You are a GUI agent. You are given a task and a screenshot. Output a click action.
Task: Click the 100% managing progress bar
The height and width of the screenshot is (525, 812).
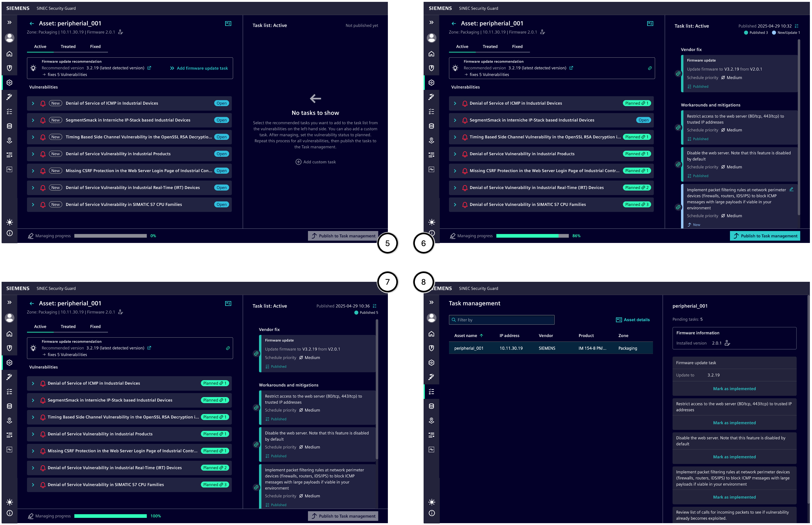tap(111, 516)
